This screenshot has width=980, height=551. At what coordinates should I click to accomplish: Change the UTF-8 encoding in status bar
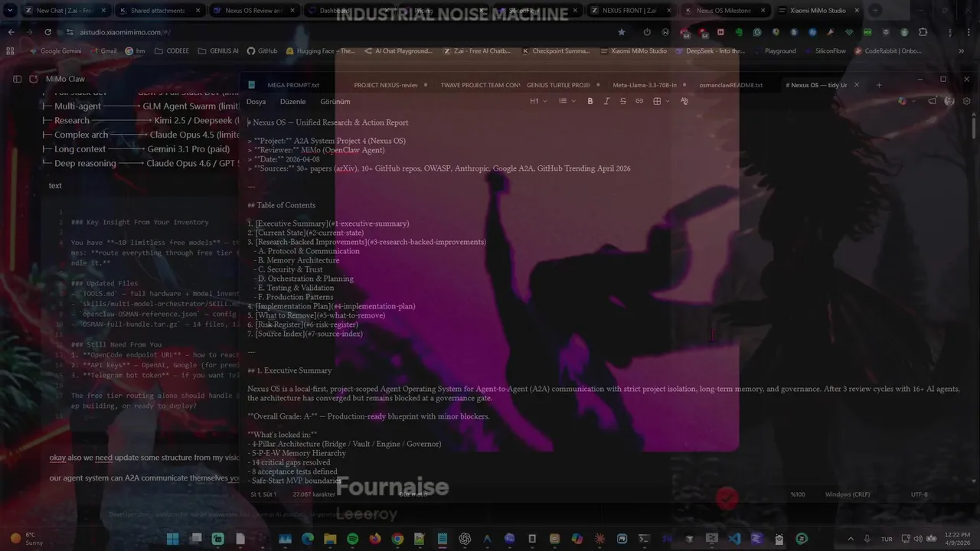[x=920, y=494]
